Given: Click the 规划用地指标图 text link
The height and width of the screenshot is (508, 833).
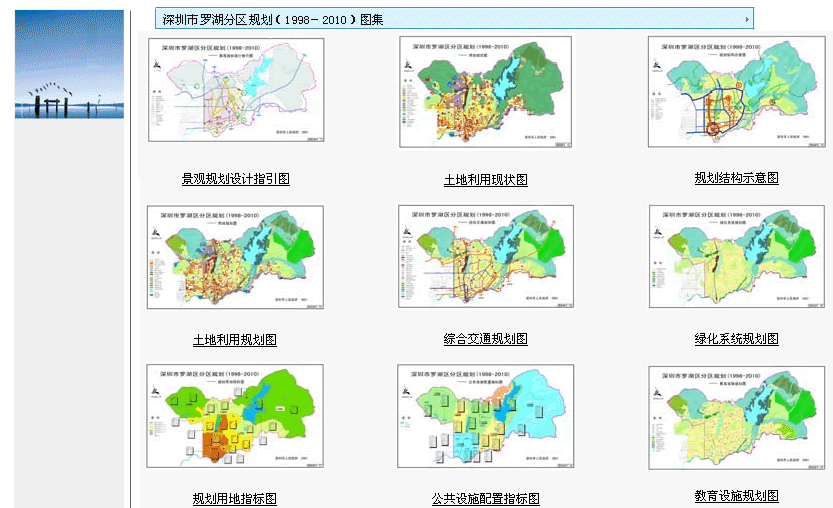Looking at the screenshot, I should point(235,498).
